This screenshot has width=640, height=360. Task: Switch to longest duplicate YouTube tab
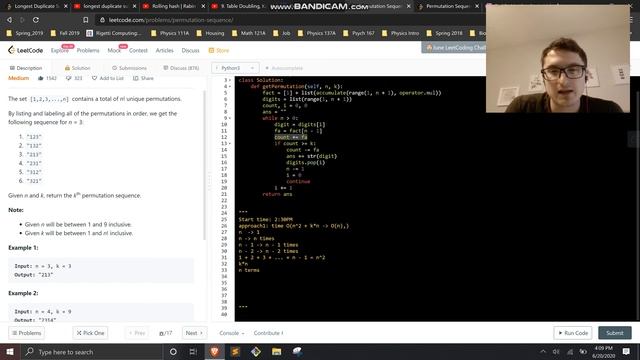(x=104, y=6)
